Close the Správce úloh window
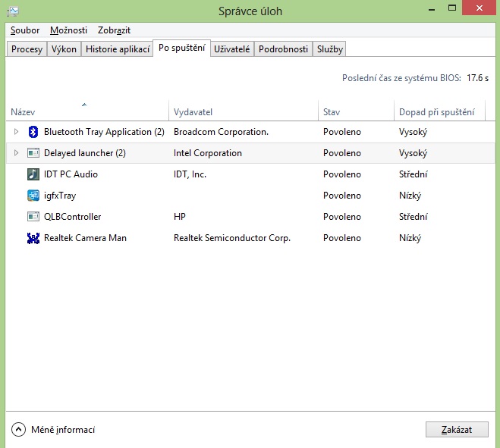The width and height of the screenshot is (500, 448). (480, 8)
